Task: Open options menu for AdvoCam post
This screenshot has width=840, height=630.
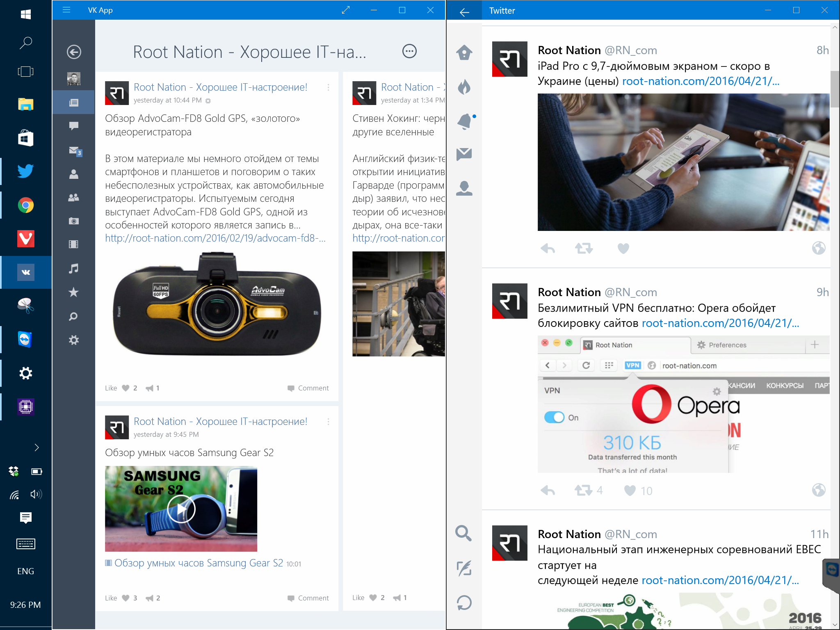Action: (328, 87)
